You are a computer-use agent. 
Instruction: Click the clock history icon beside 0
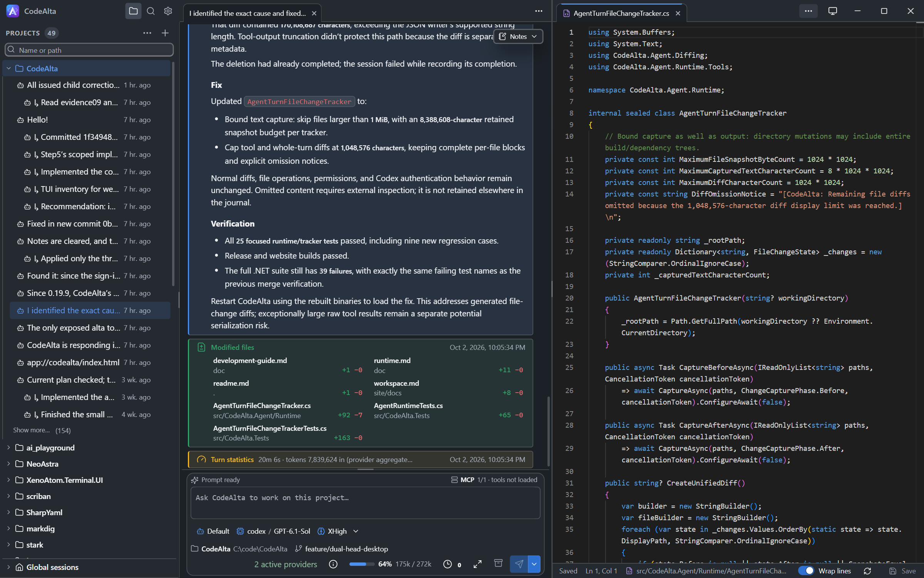coord(447,564)
